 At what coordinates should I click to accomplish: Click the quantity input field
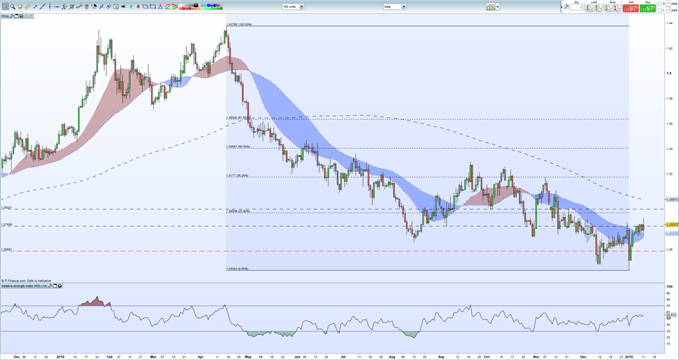(x=576, y=7)
